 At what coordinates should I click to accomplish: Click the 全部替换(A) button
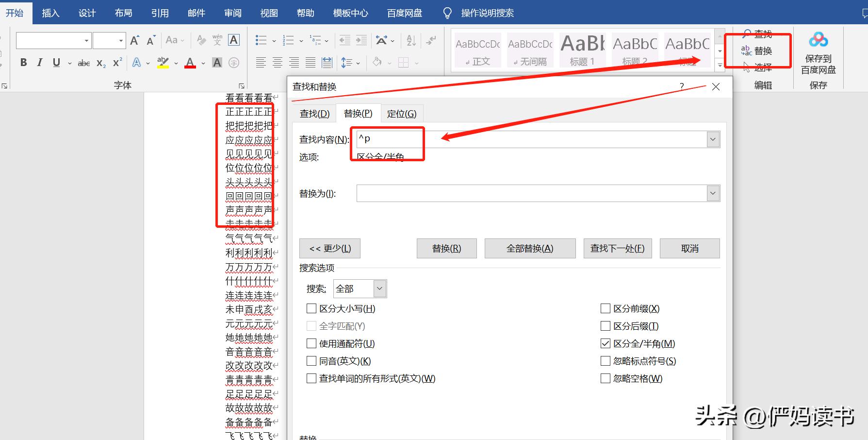[x=530, y=248]
